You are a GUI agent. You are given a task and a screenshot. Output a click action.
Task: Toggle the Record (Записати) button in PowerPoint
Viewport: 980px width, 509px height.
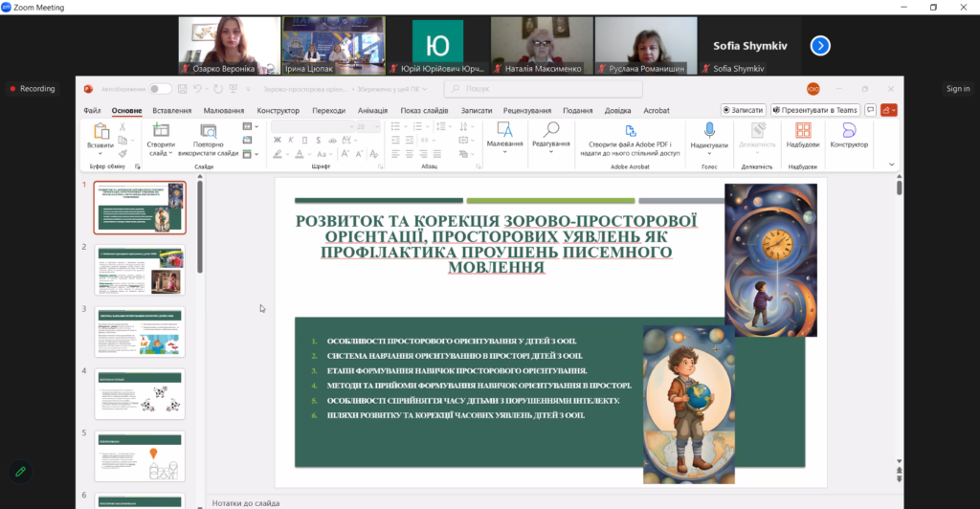(x=743, y=110)
